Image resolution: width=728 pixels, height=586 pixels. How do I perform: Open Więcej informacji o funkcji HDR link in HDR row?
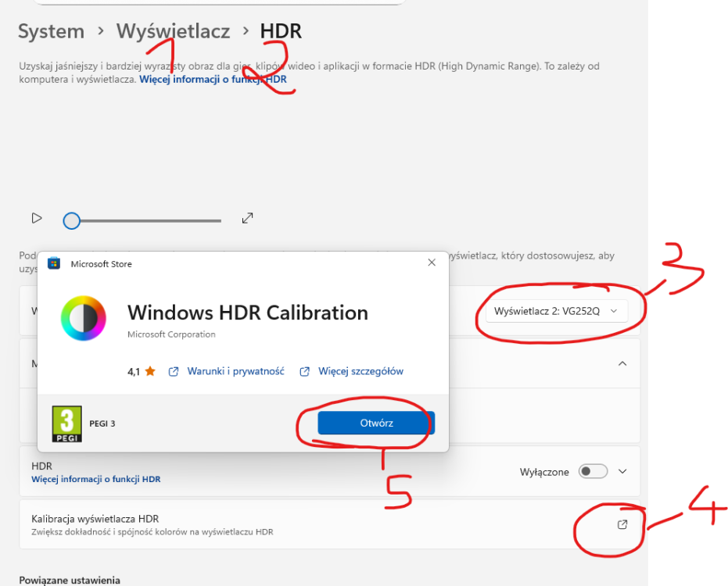coord(96,479)
